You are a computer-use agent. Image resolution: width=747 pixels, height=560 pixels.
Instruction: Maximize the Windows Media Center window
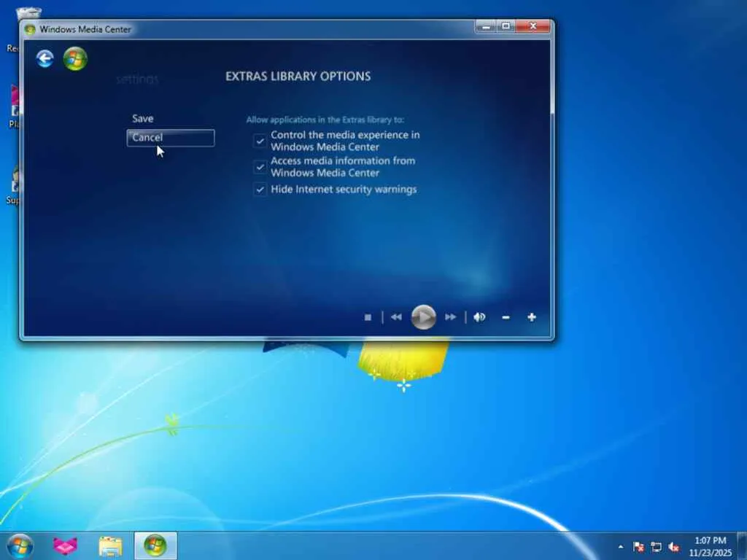[x=506, y=27]
